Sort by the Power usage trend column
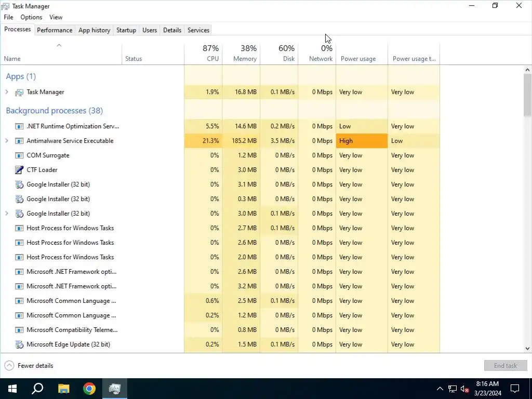Image resolution: width=532 pixels, height=399 pixels. pos(414,54)
